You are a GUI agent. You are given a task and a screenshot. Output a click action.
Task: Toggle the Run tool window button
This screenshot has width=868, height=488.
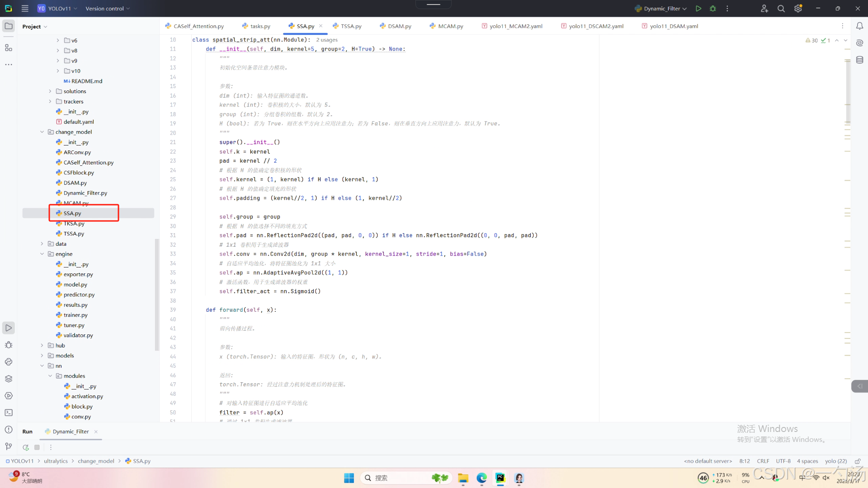9,328
